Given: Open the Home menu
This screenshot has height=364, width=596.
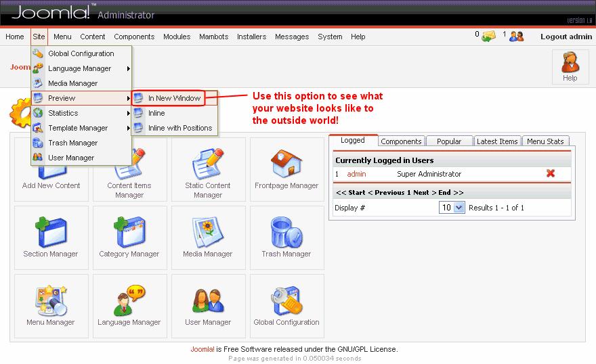Looking at the screenshot, I should [15, 37].
